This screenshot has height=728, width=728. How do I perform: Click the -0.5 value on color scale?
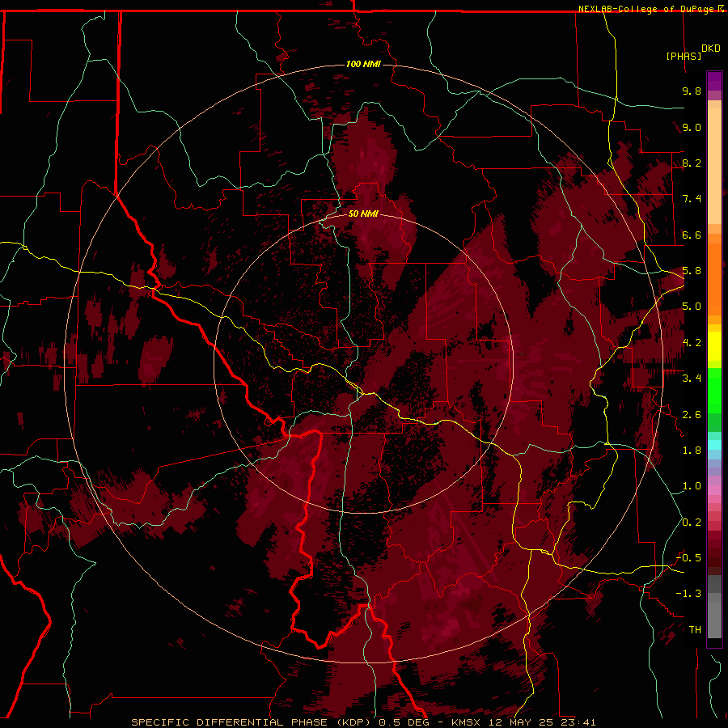(x=689, y=558)
